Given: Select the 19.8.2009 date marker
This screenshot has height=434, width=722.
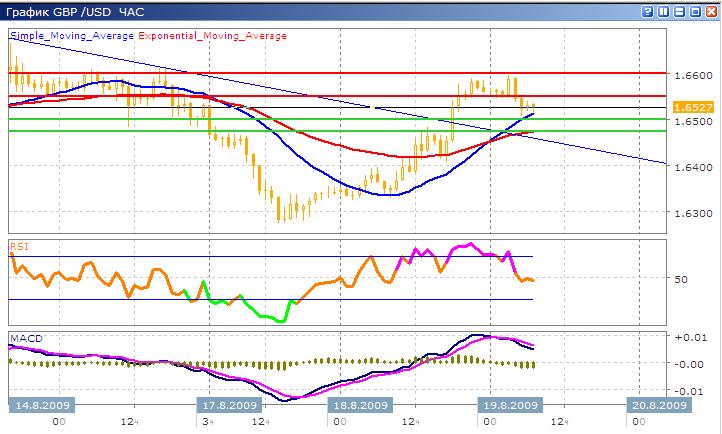Looking at the screenshot, I should click(x=509, y=405).
